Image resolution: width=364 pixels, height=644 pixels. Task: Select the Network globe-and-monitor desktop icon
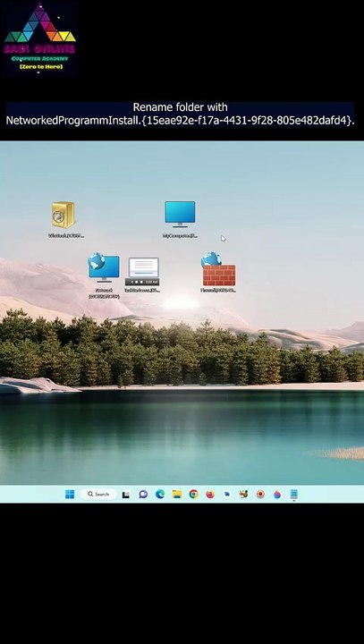click(104, 267)
